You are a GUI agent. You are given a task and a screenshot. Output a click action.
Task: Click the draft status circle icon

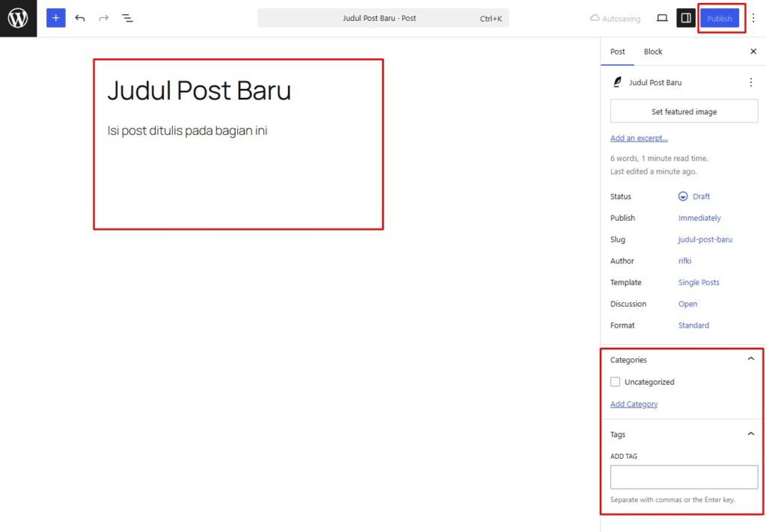[x=683, y=196]
